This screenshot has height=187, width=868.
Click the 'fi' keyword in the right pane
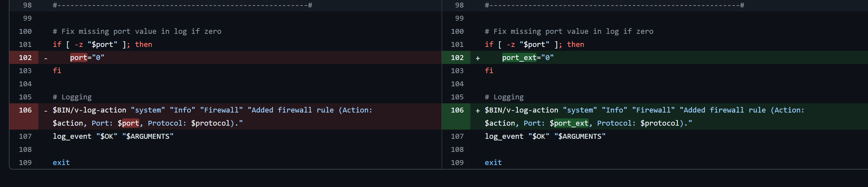pos(489,71)
